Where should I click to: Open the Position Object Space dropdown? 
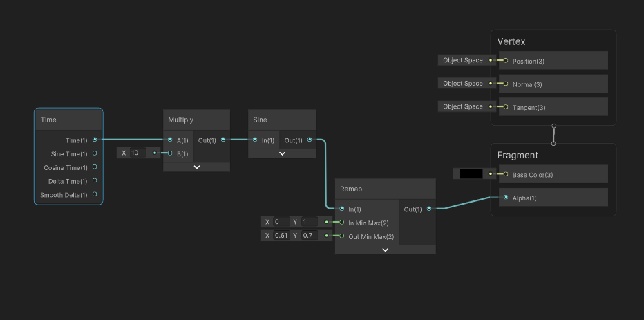(x=462, y=60)
